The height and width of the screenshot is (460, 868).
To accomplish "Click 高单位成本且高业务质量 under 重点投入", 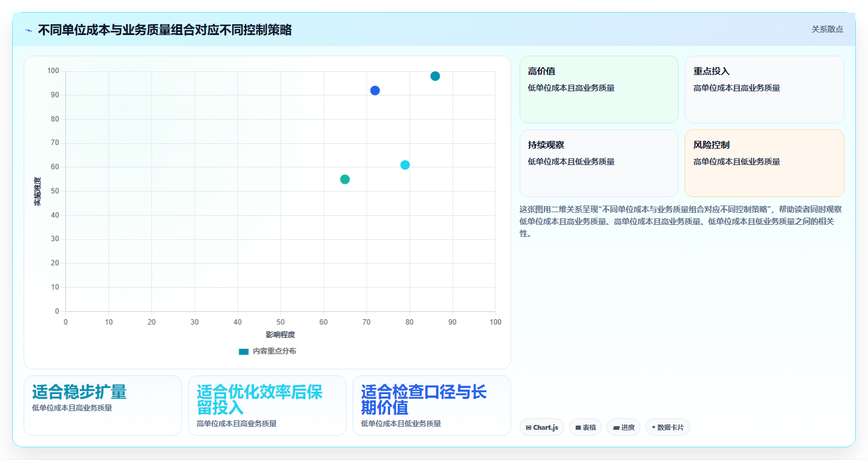I will [737, 88].
